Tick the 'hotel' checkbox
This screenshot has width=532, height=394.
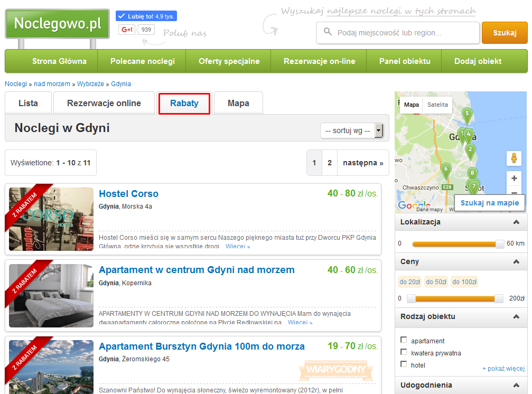[x=404, y=364]
